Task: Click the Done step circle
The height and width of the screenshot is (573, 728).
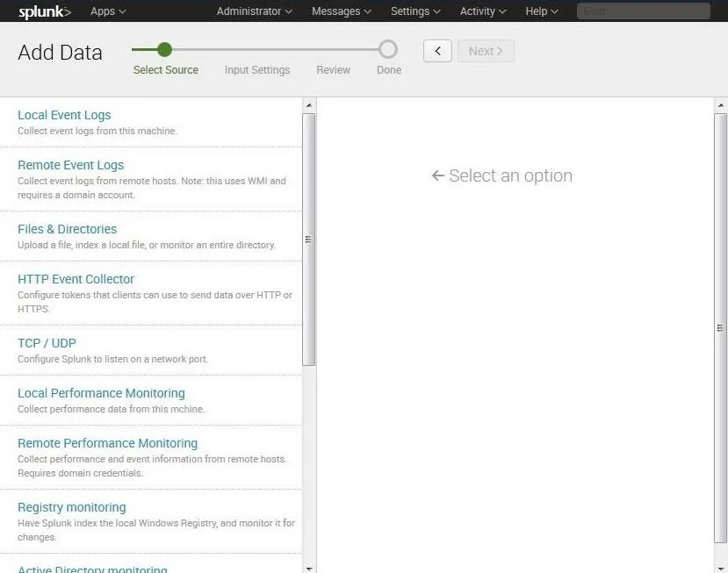Action: coord(388,49)
